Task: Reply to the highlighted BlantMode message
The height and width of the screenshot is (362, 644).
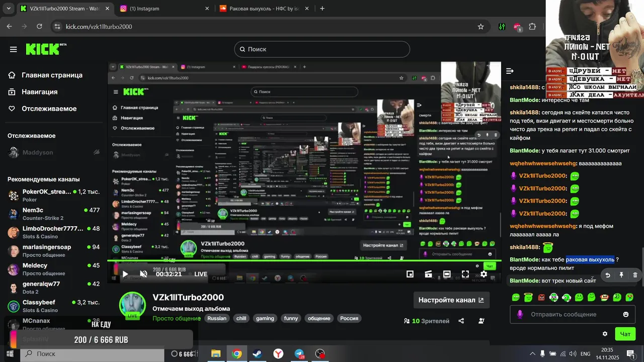Action: (x=608, y=275)
